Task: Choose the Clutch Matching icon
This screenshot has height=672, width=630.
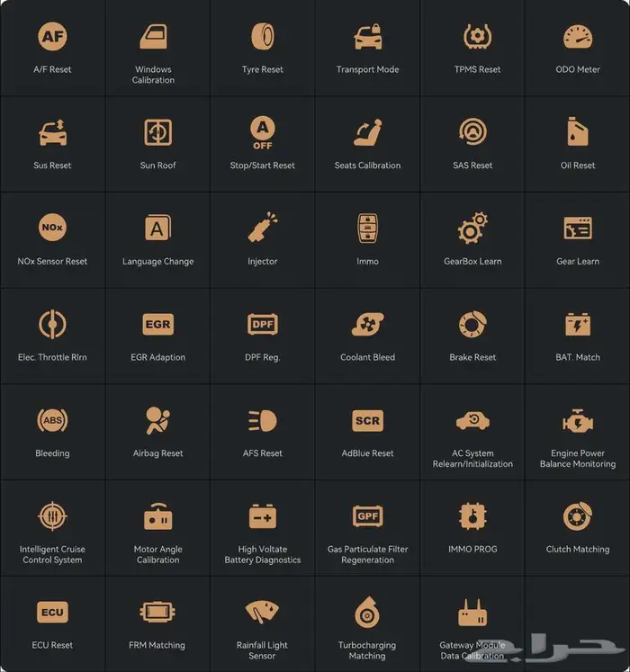Action: click(578, 516)
